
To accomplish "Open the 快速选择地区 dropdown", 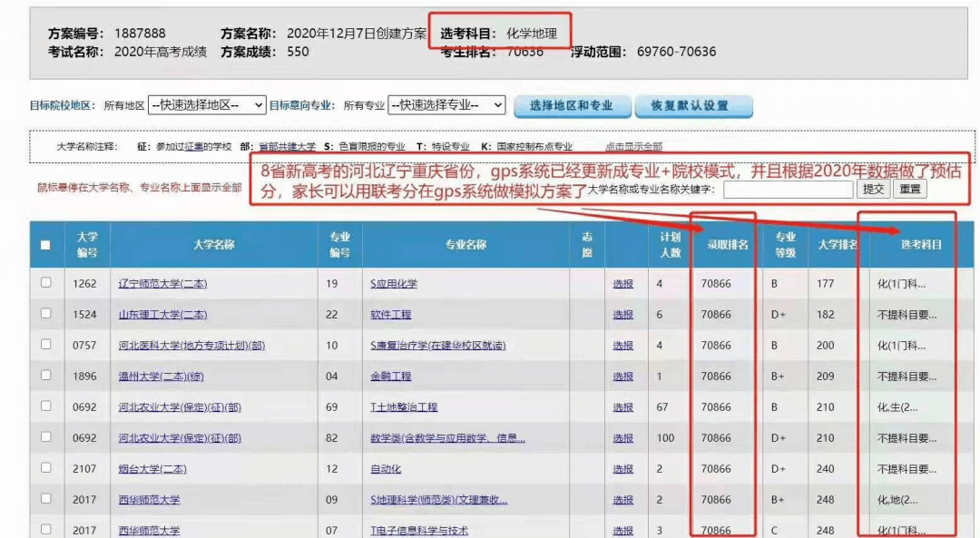I will click(x=207, y=105).
